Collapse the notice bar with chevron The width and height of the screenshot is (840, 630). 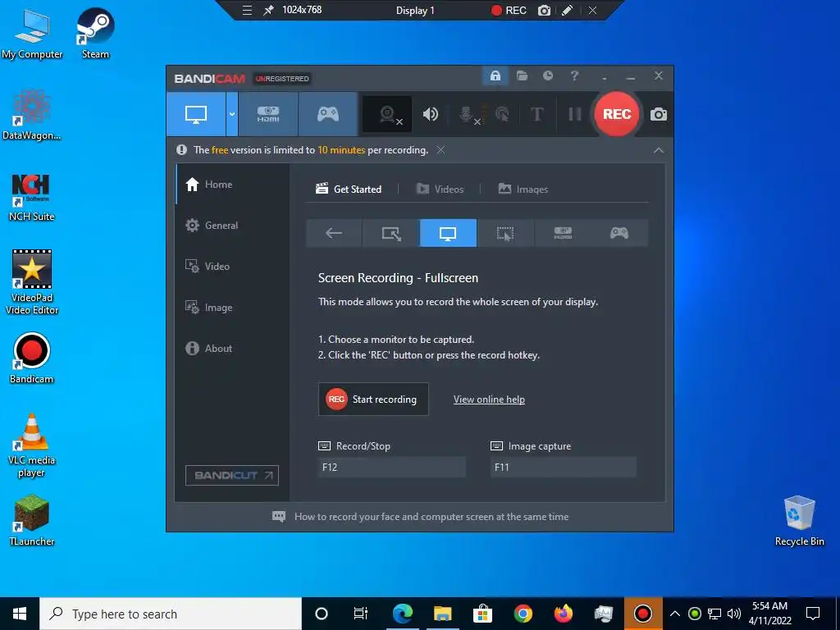click(659, 151)
